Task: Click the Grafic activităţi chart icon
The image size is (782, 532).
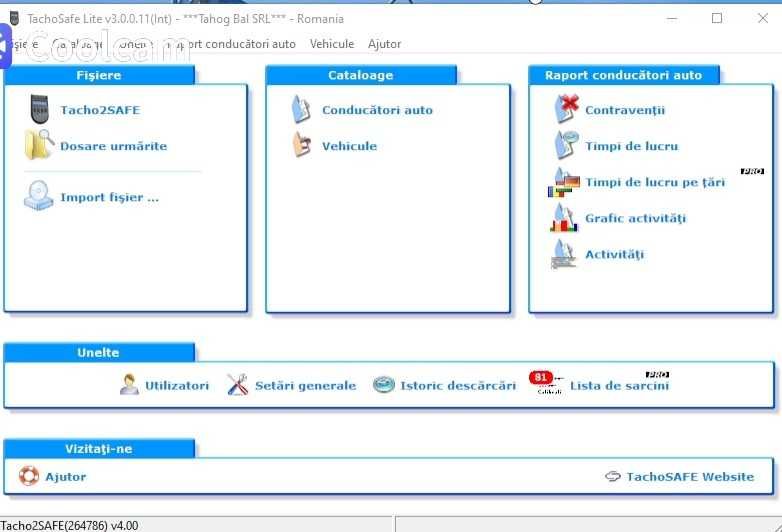Action: pyautogui.click(x=564, y=218)
